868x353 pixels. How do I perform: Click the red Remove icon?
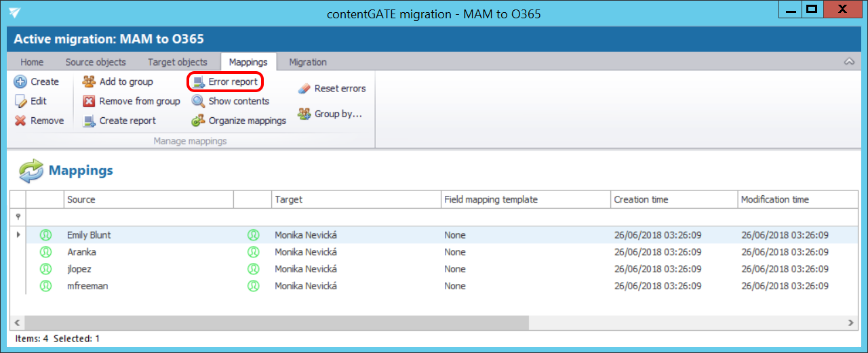tap(20, 121)
